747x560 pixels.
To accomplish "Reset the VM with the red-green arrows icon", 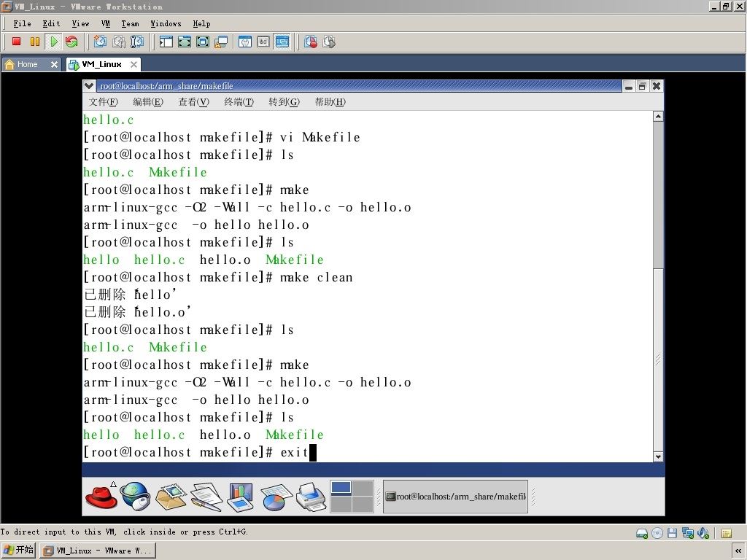I will [x=71, y=42].
